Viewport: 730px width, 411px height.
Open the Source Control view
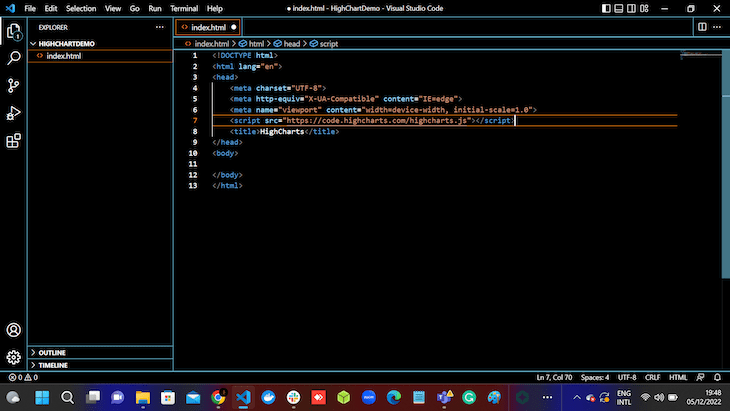[x=14, y=86]
